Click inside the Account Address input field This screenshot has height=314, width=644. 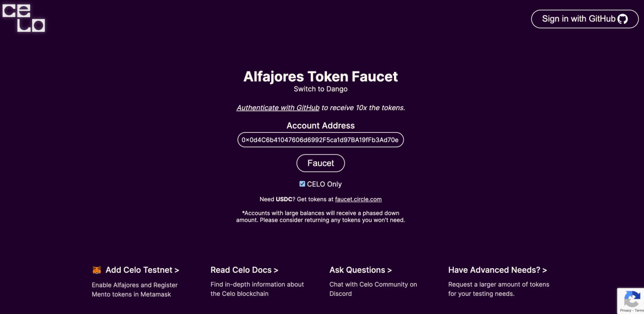pyautogui.click(x=320, y=139)
